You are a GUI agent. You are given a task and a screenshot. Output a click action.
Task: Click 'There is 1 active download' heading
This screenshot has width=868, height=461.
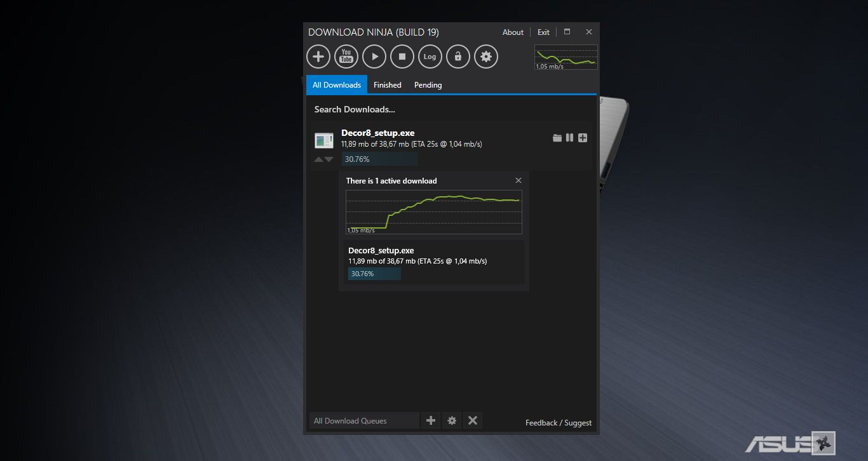pos(391,181)
